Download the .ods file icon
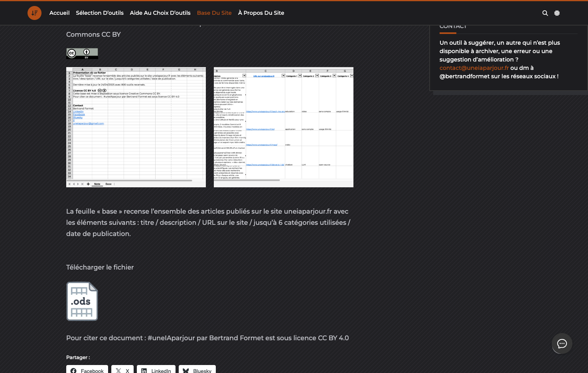Image resolution: width=588 pixels, height=373 pixels. click(82, 302)
